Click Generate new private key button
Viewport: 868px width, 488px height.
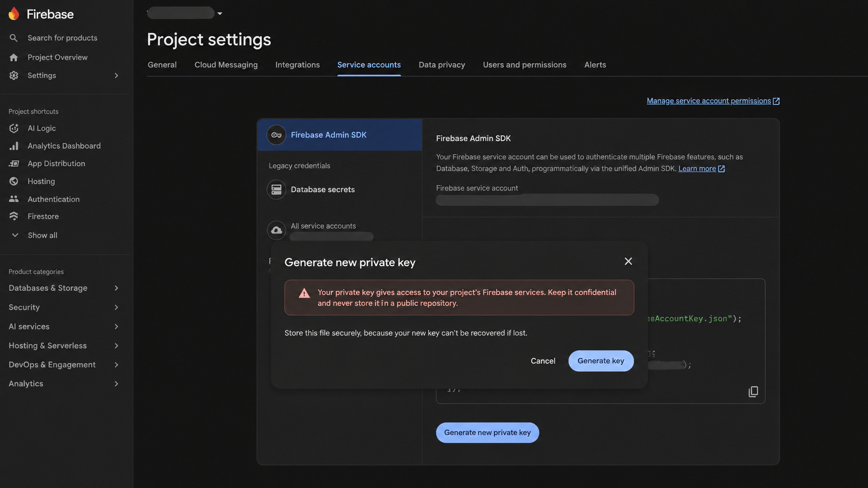click(x=487, y=432)
